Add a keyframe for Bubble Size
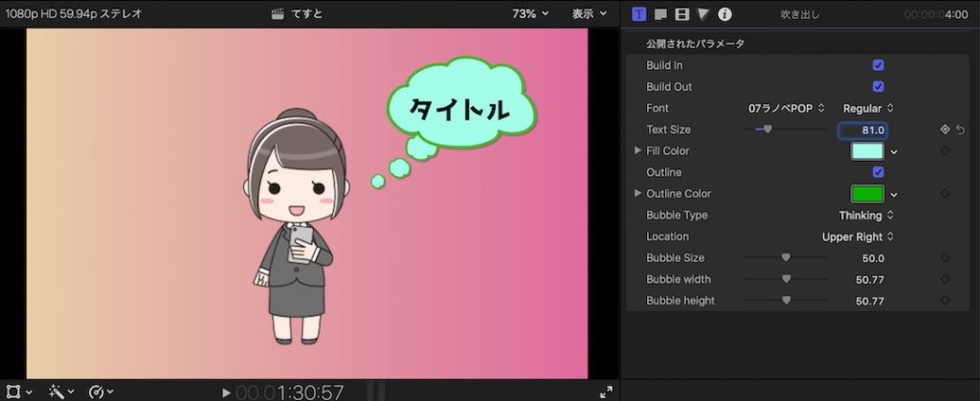This screenshot has width=980, height=401. (x=945, y=257)
